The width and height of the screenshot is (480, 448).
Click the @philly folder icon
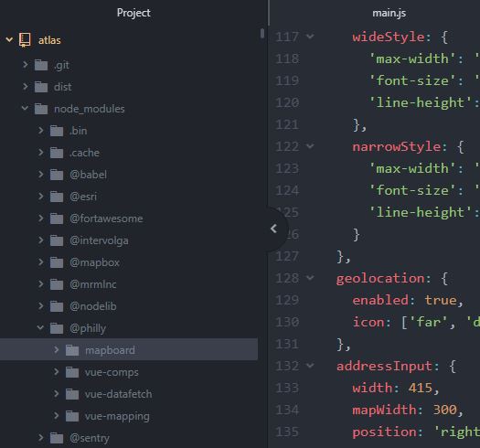click(x=57, y=328)
